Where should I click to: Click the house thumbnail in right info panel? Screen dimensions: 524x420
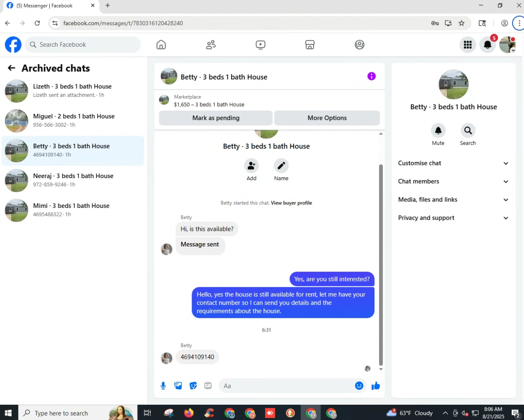[453, 84]
